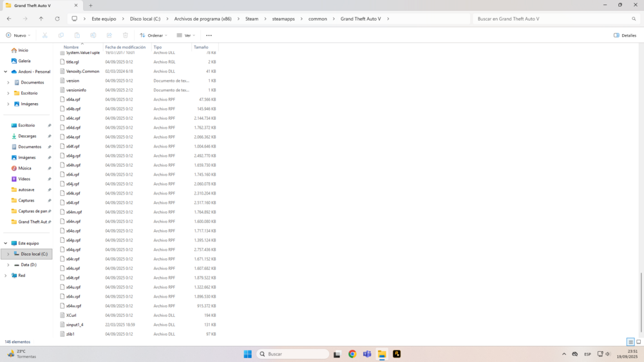This screenshot has height=362, width=644.
Task: Click the Delete trash icon
Action: coord(126,35)
